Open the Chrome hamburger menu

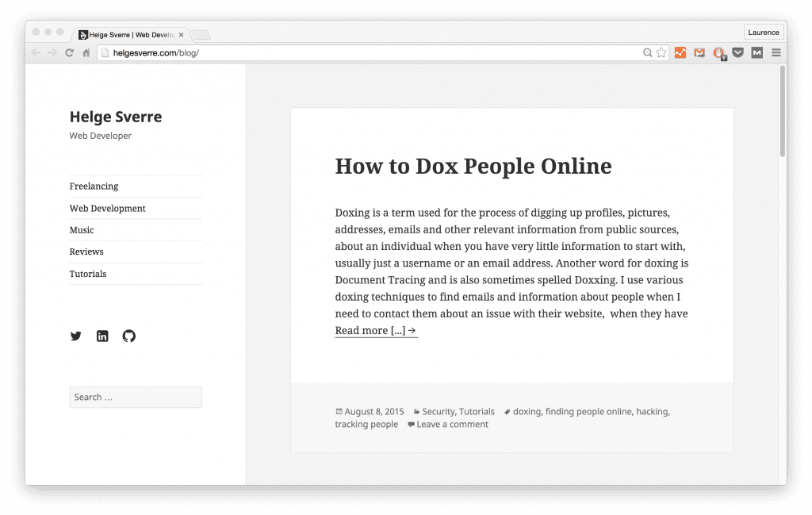pyautogui.click(x=776, y=52)
